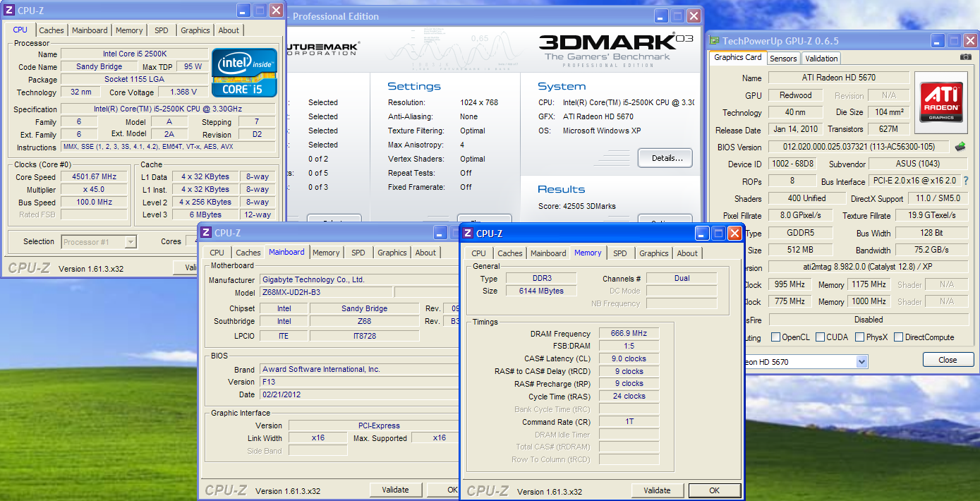Click the CAS# Latency value 9.0 clocks
Screen dimensions: 980x501
coord(629,359)
